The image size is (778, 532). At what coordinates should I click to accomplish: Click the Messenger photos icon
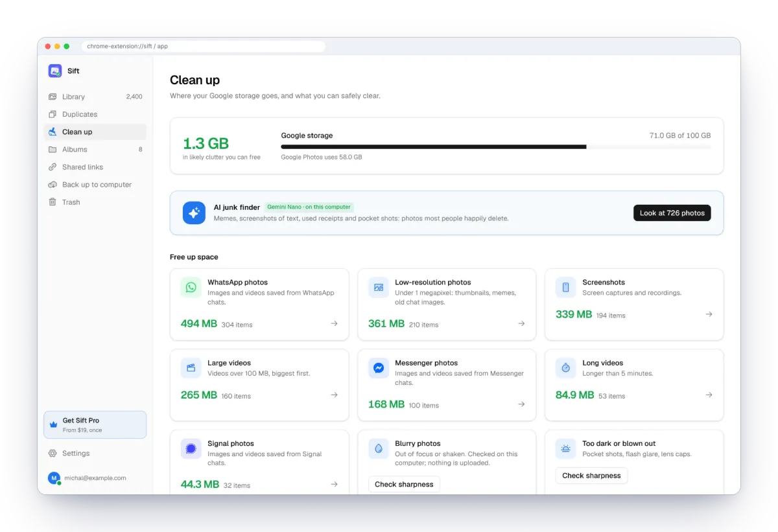(x=379, y=368)
